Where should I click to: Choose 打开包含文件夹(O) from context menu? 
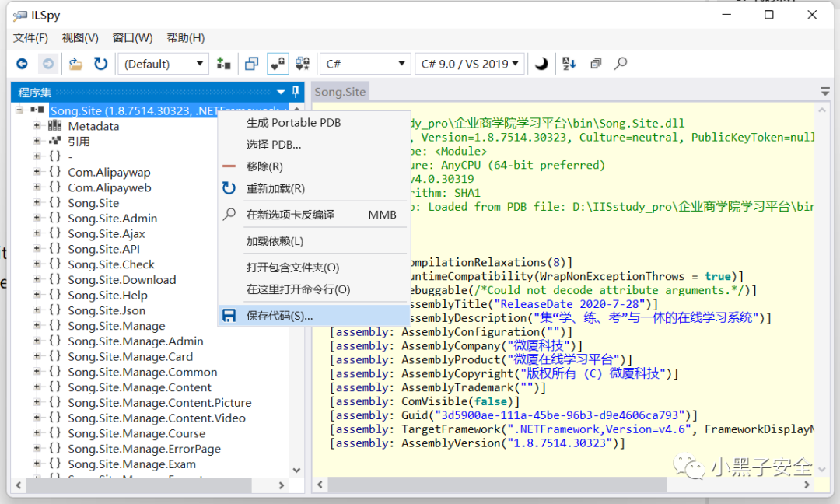[x=314, y=268]
